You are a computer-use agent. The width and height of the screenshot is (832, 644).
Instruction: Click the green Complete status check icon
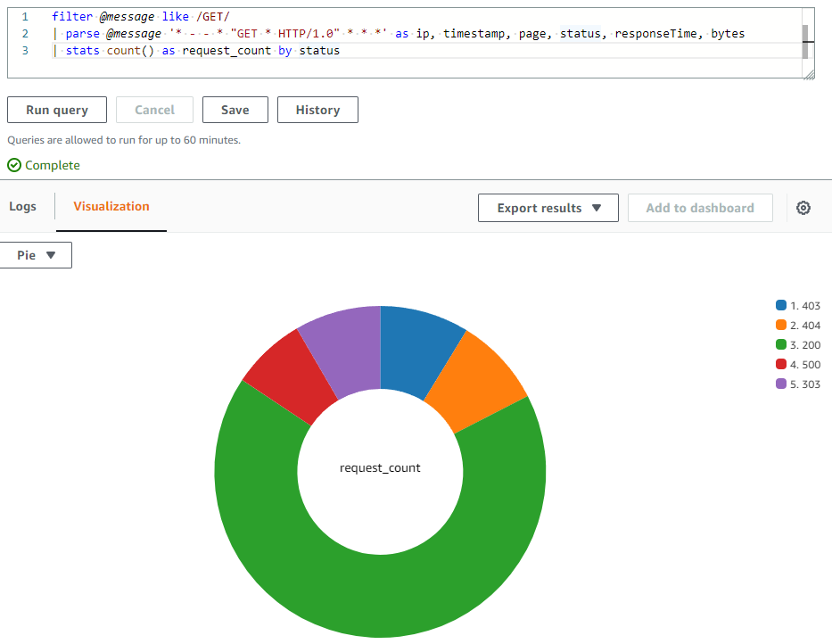[x=14, y=165]
